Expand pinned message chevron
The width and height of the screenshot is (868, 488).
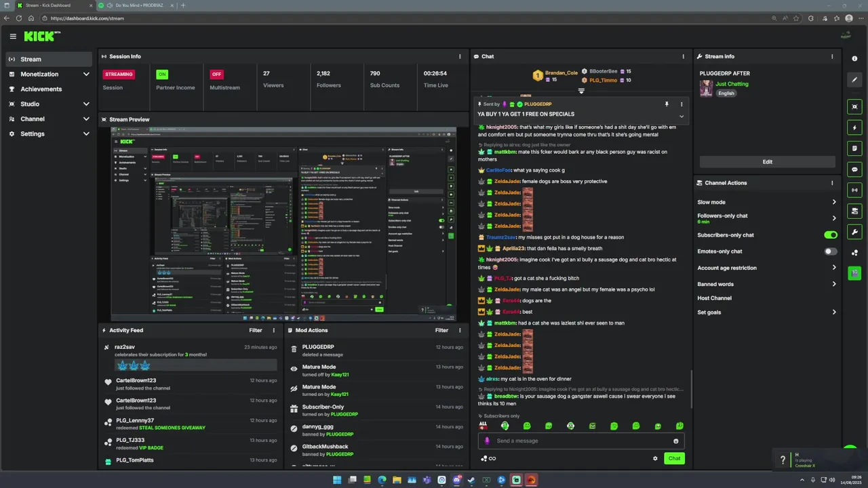coord(682,117)
